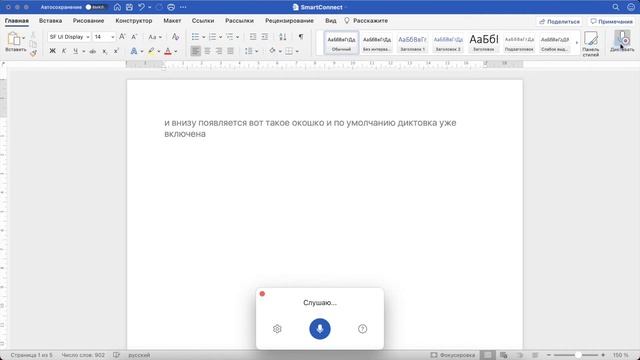Viewport: 640px width, 360px height.
Task: Toggle the Автосохранение switch
Action: [x=96, y=7]
